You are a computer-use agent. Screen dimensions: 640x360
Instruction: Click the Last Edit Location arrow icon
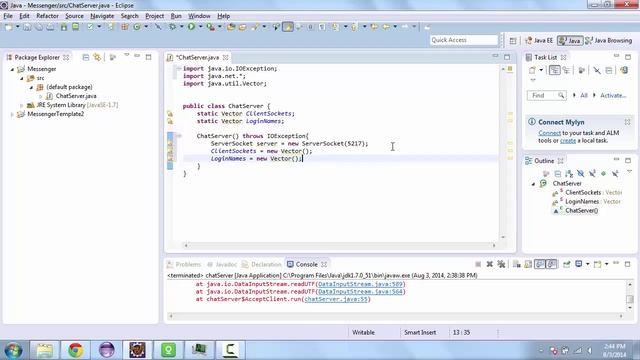[374, 27]
